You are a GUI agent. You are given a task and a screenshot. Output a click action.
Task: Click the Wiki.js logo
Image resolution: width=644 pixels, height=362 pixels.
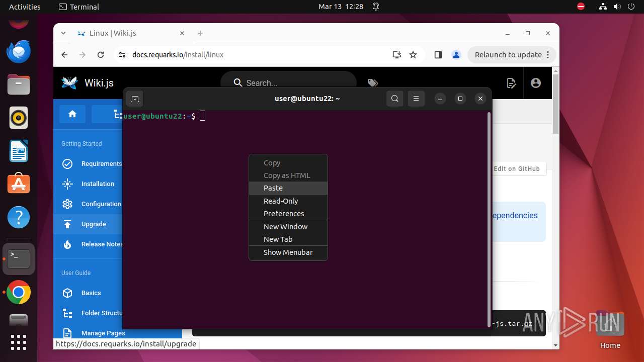tap(69, 83)
